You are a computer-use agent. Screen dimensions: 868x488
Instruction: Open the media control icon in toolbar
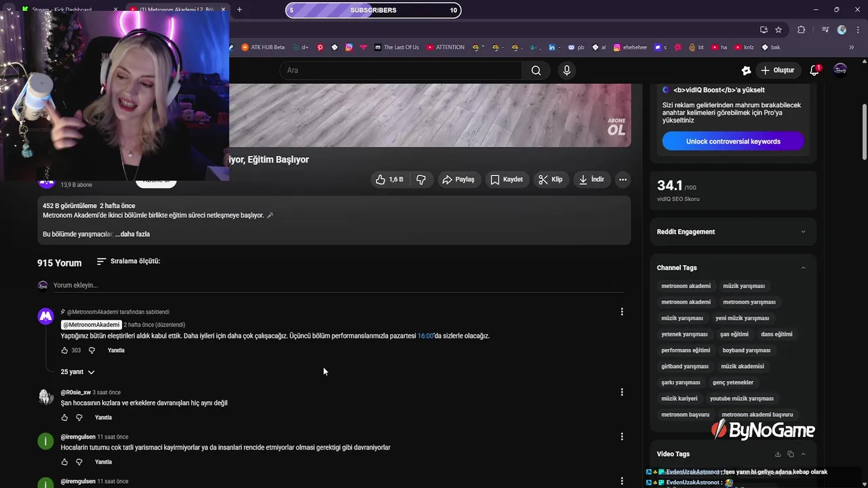(x=825, y=30)
